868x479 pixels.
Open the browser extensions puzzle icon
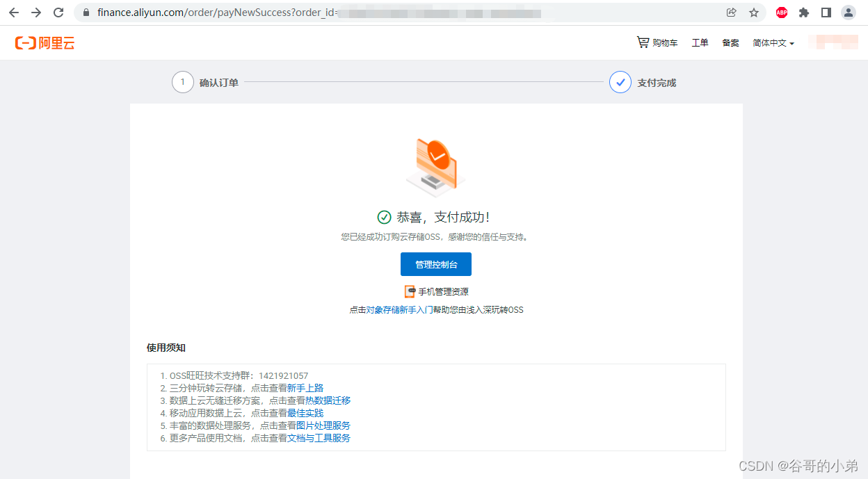(804, 12)
